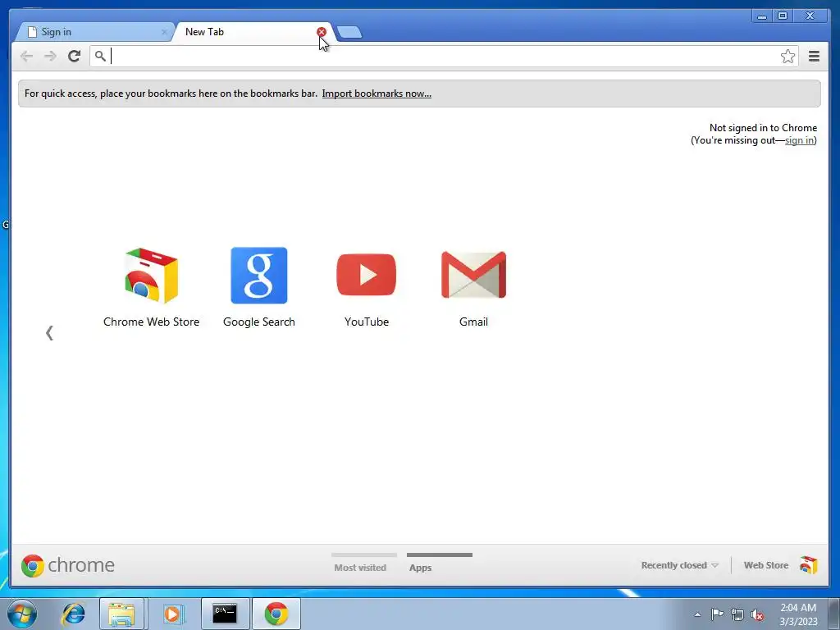Click the search magnifier in address bar
This screenshot has width=840, height=630.
[x=100, y=56]
